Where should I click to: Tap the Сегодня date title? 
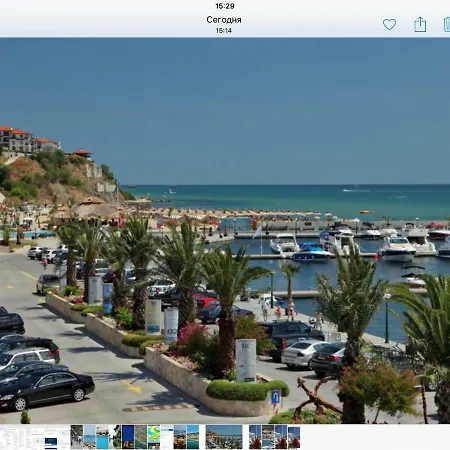click(224, 20)
